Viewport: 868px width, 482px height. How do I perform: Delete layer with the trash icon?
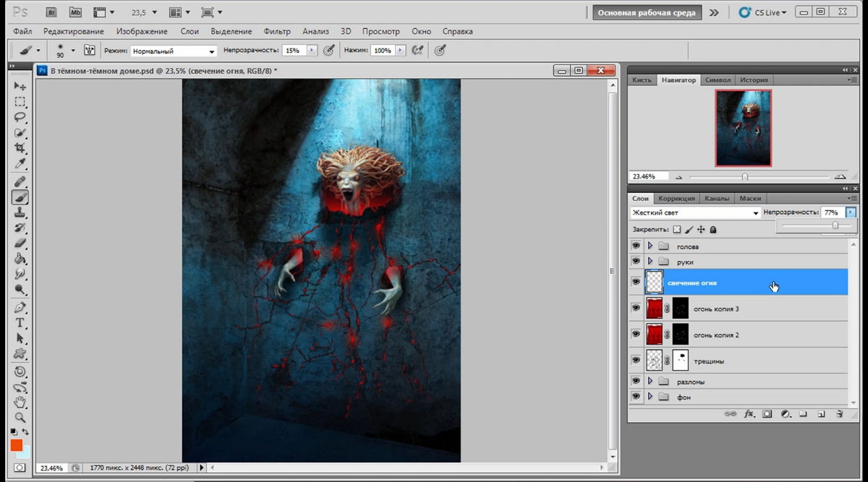839,414
